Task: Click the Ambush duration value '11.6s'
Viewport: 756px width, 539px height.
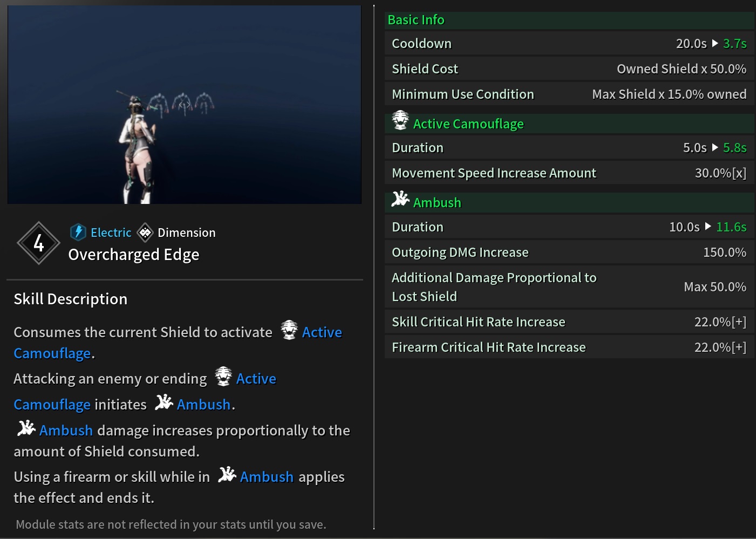Action: pyautogui.click(x=731, y=227)
